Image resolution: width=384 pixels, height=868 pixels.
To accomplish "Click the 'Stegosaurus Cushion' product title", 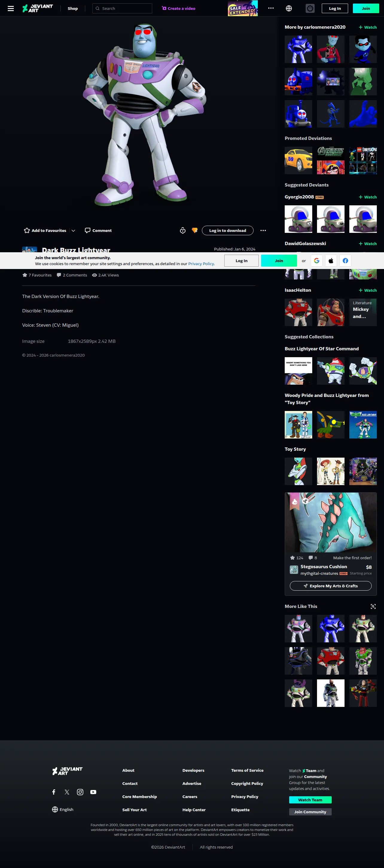I will [324, 567].
